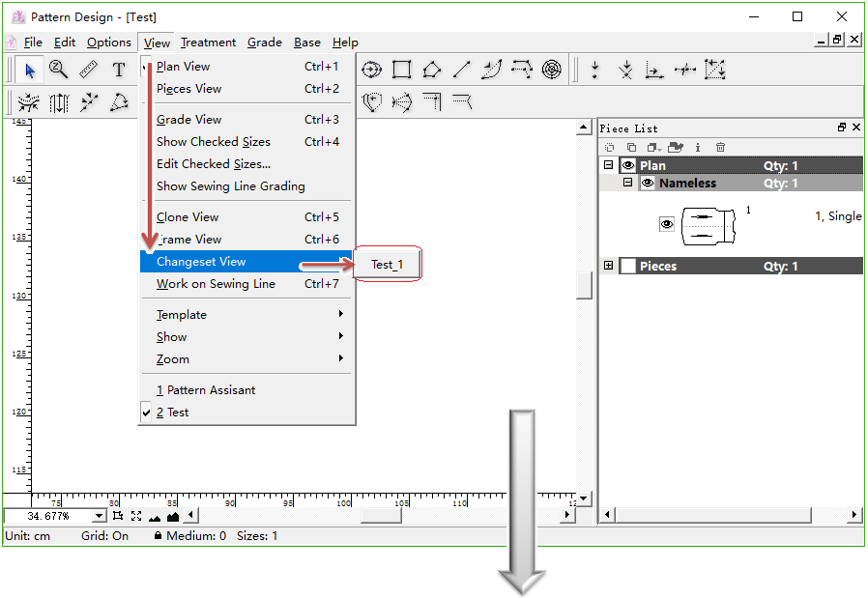
Task: Pick the ruler measure tool
Action: (89, 70)
